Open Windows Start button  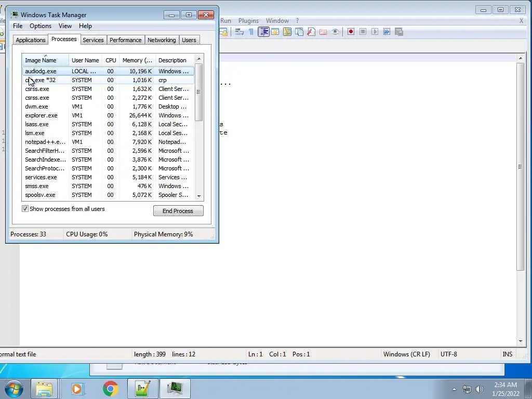coord(14,389)
